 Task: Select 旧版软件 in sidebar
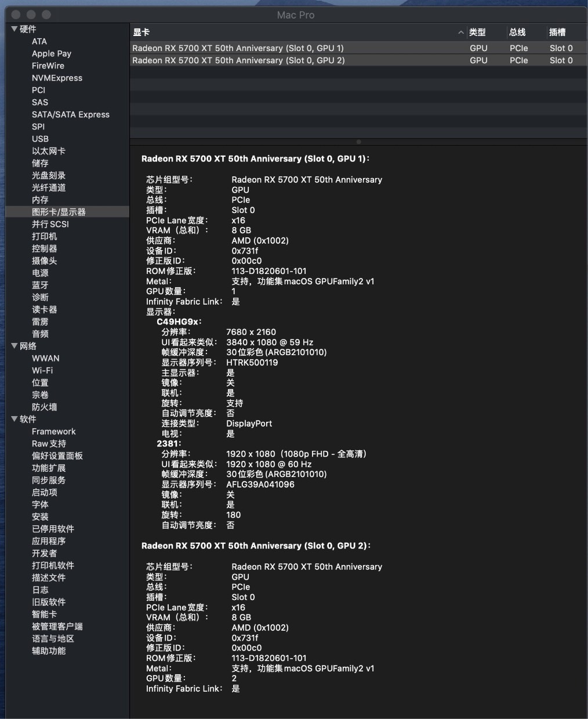49,602
